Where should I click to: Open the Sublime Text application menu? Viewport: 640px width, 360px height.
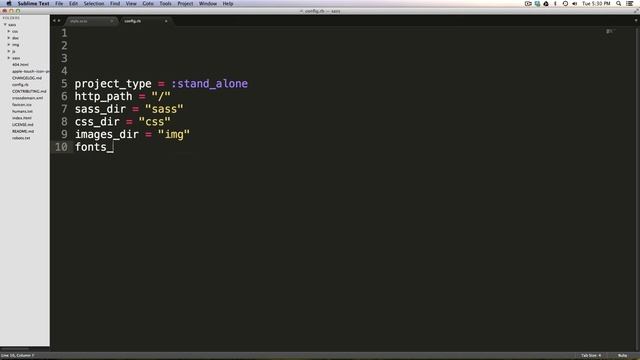[x=33, y=3]
